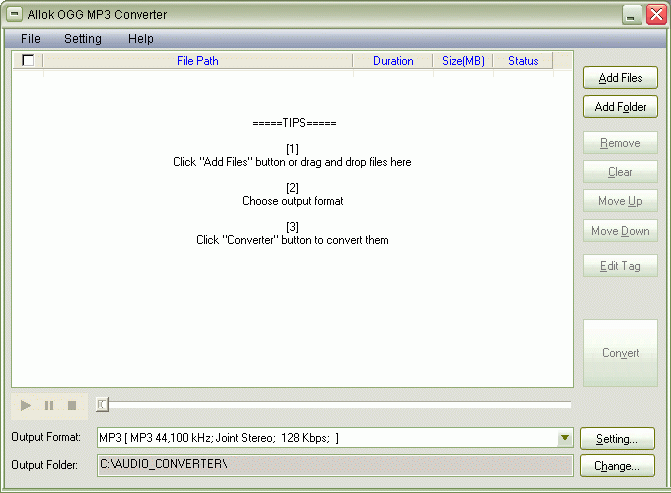
Task: Open the File menu
Action: point(31,39)
